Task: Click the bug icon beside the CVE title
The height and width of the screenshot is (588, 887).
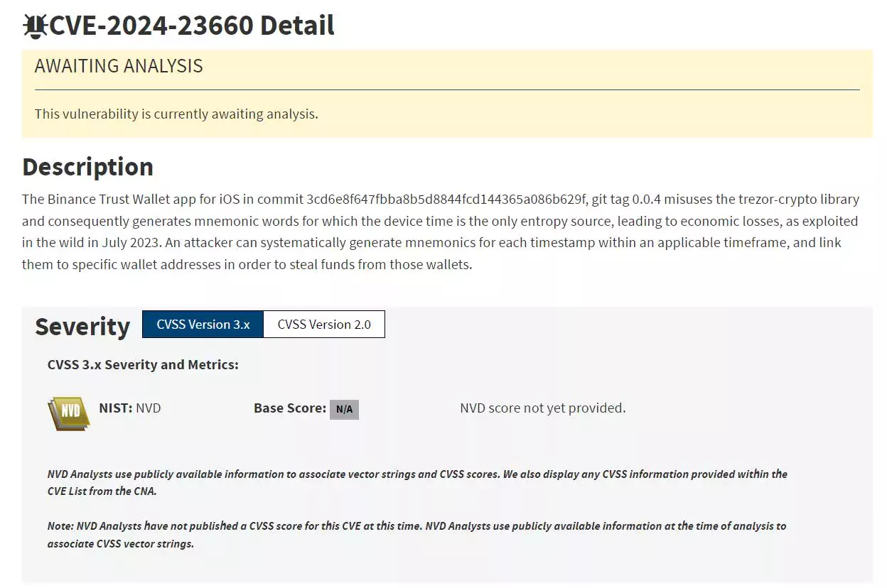Action: coord(34,26)
